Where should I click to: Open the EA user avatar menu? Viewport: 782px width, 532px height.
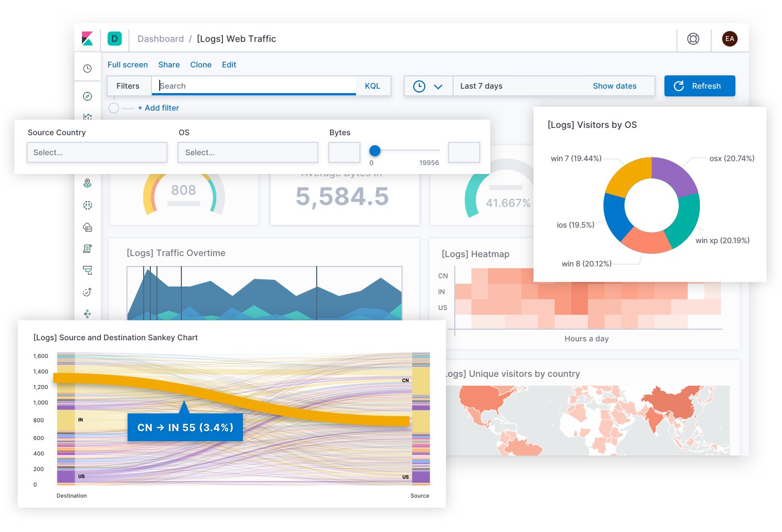(730, 39)
